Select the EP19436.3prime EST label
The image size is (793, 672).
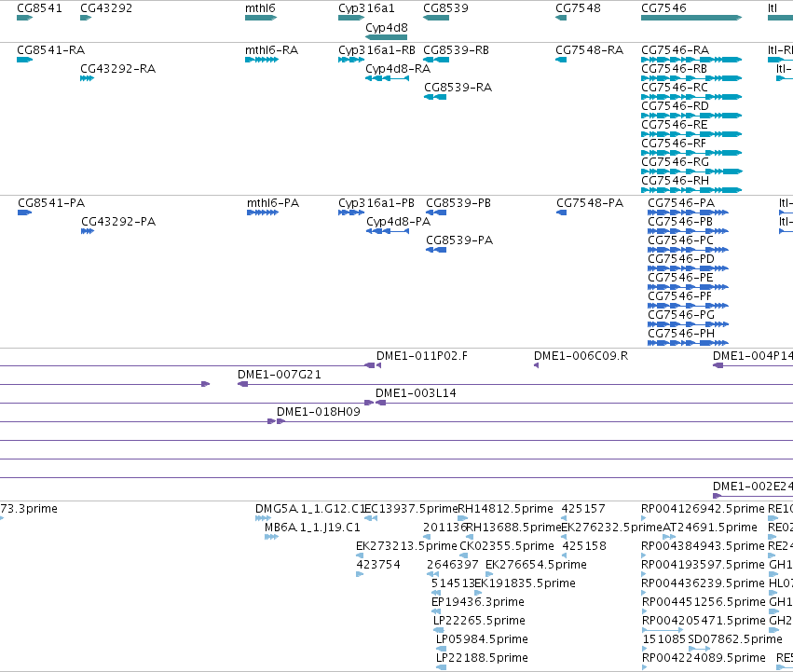pyautogui.click(x=478, y=602)
